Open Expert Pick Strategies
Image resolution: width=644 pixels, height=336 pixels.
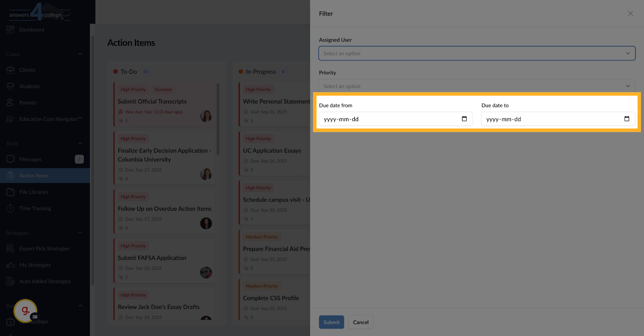coord(44,248)
